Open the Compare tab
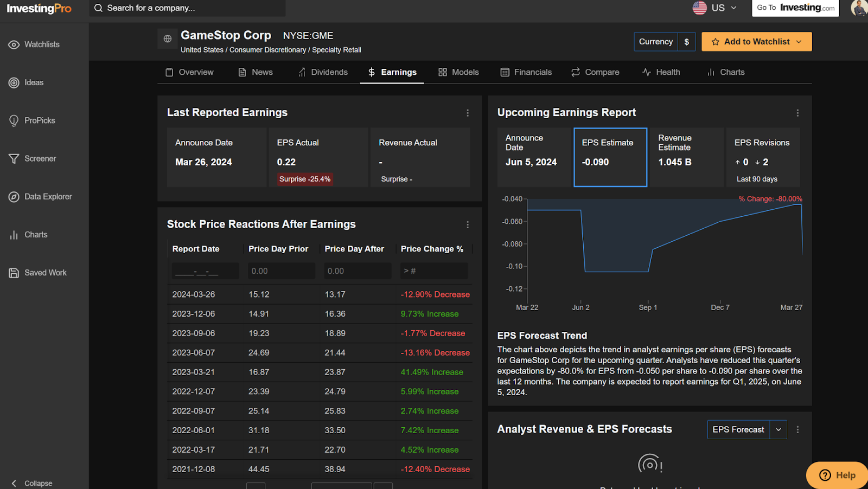The width and height of the screenshot is (868, 489). (x=595, y=72)
